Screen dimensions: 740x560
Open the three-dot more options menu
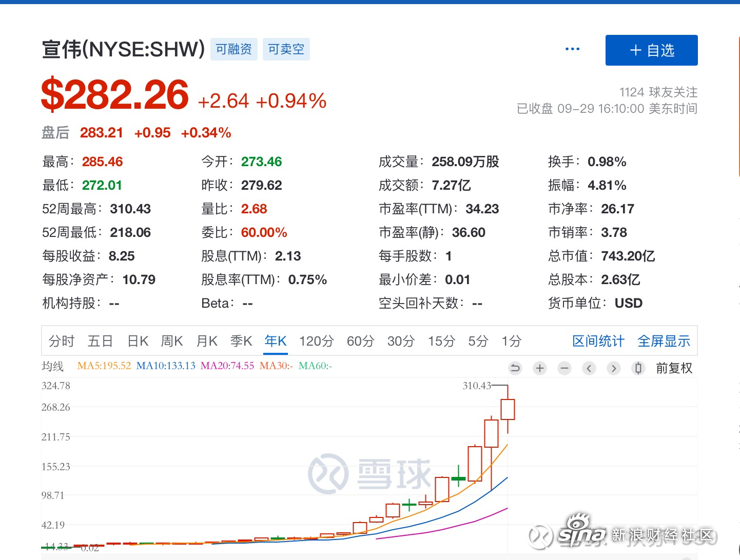tap(572, 49)
